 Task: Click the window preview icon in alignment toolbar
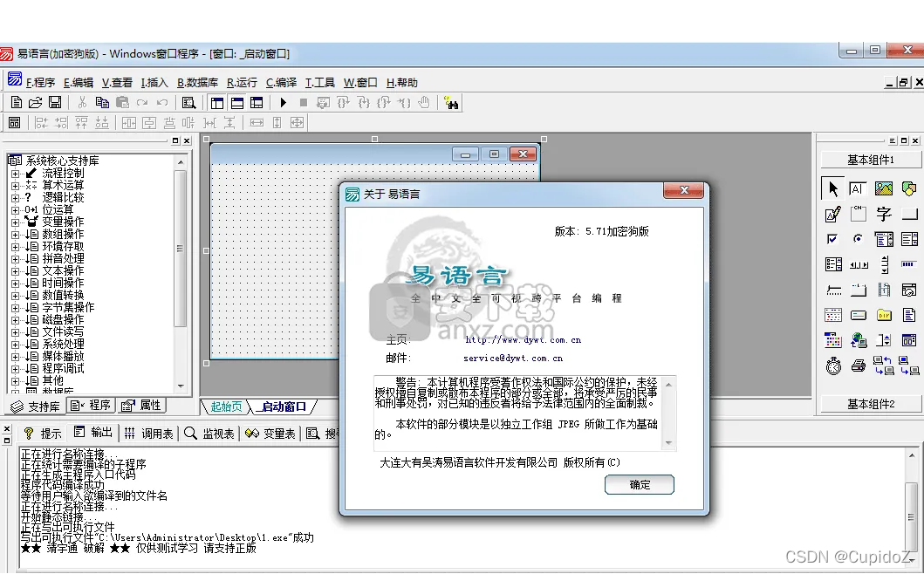14,123
